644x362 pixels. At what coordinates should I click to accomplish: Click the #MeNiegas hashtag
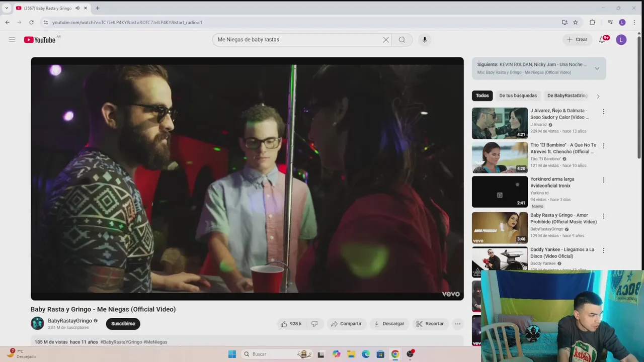click(155, 342)
